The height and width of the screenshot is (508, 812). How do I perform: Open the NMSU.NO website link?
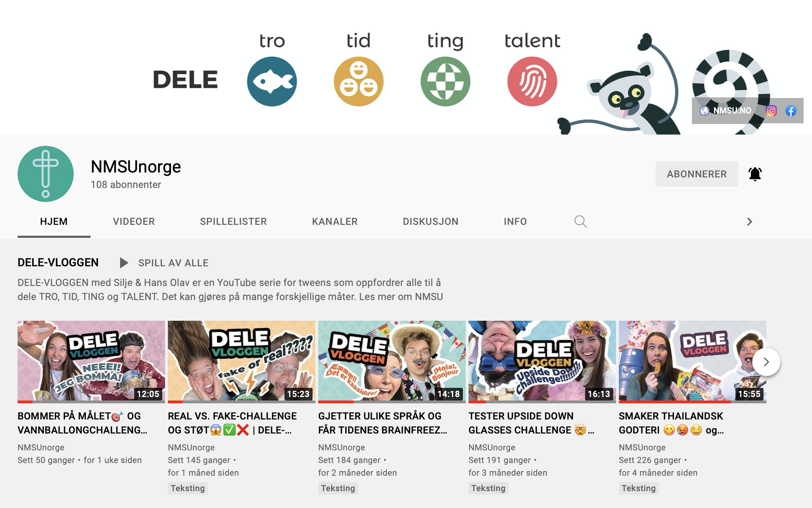725,111
